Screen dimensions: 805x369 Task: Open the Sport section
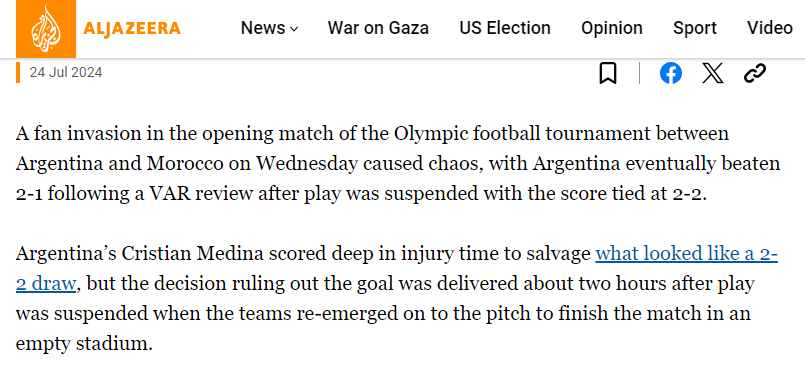695,28
